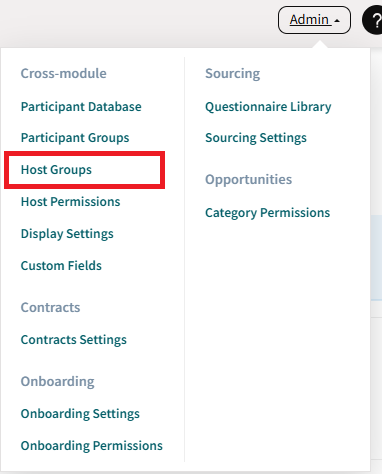Select Sourcing Settings

[256, 138]
